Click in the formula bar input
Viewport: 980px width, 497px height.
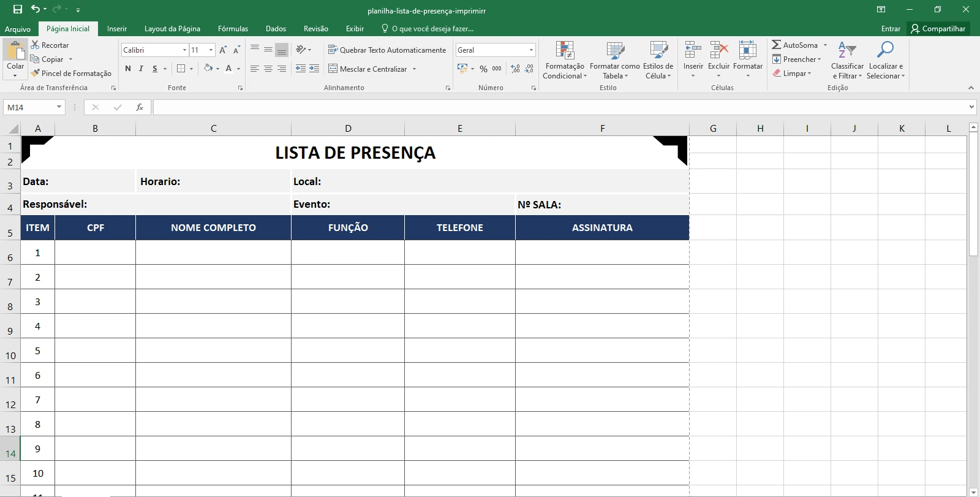(x=560, y=107)
